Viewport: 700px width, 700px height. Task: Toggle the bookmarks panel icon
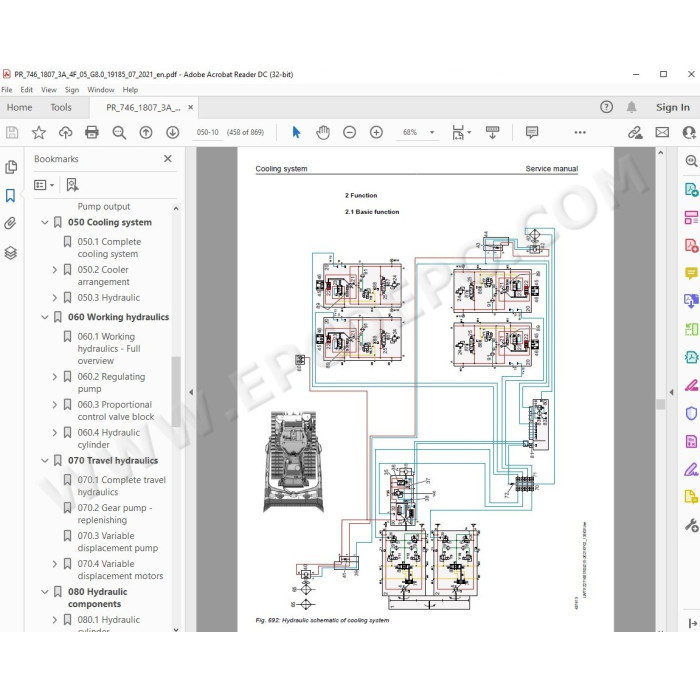click(x=10, y=195)
